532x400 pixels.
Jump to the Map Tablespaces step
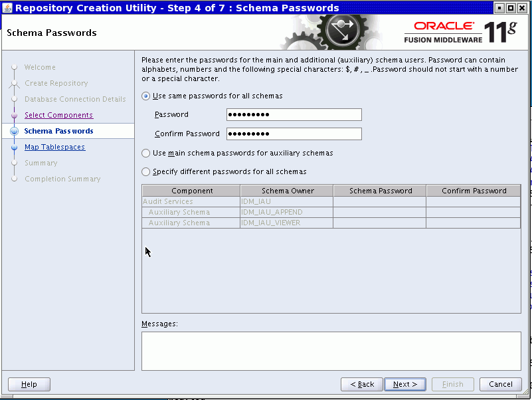pyautogui.click(x=54, y=147)
